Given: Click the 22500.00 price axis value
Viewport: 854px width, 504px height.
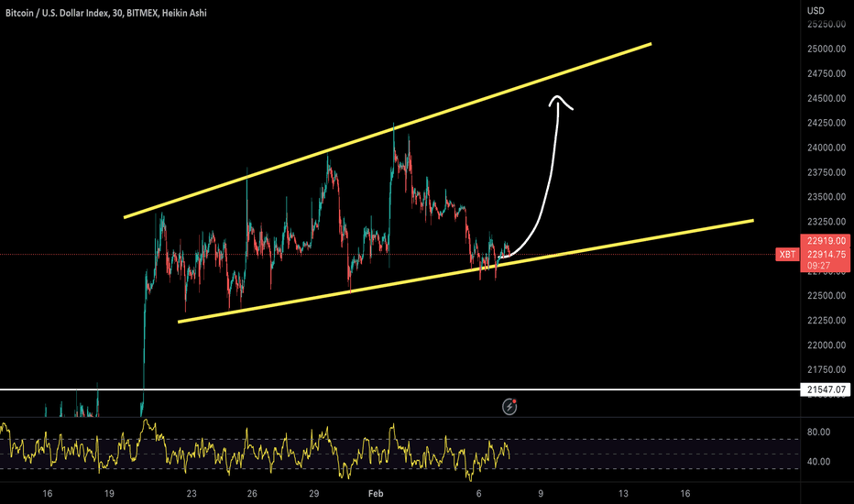Looking at the screenshot, I should coord(827,295).
